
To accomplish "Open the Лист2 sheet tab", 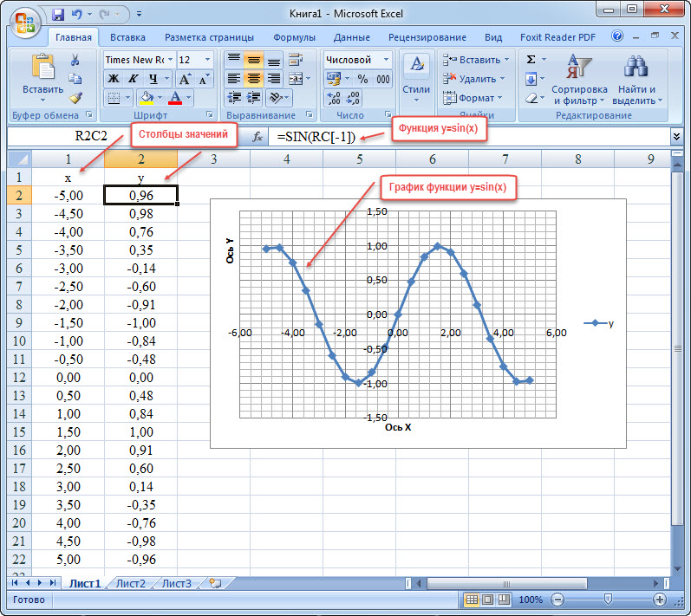I will 130,583.
